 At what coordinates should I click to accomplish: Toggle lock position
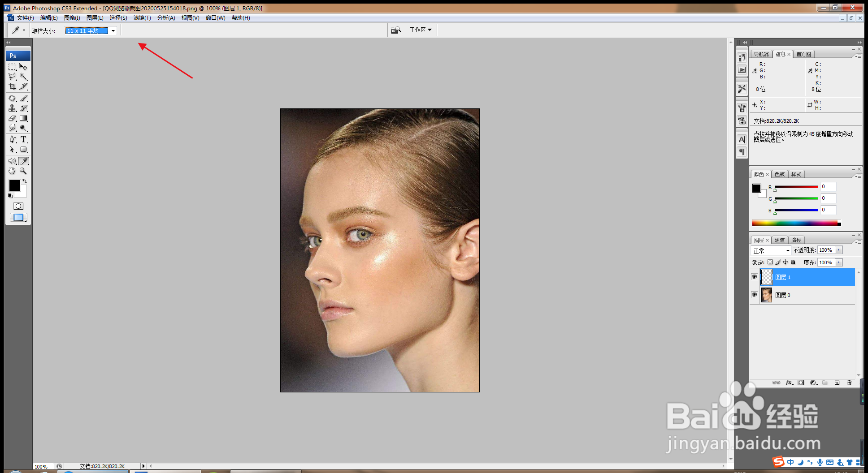785,262
